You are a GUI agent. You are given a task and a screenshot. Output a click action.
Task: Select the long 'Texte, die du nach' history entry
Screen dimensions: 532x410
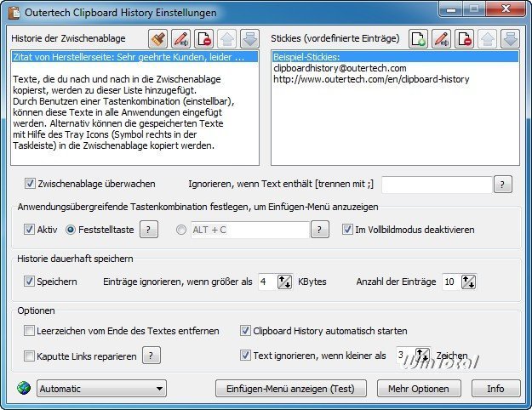coord(134,112)
